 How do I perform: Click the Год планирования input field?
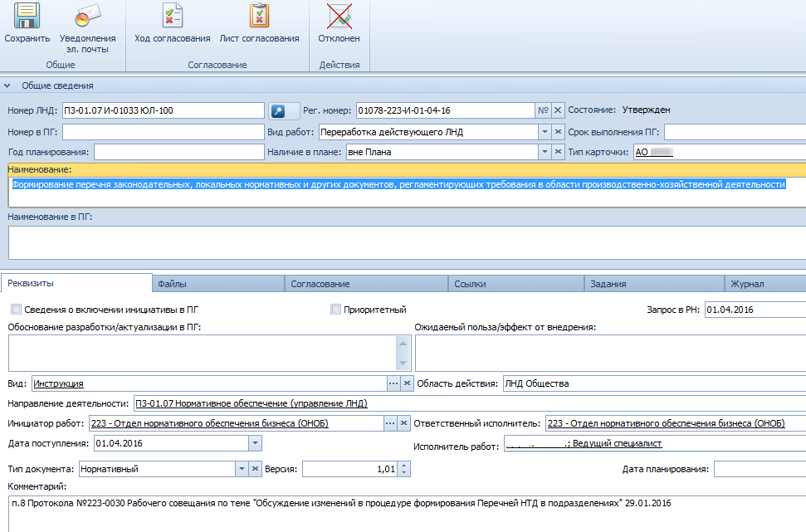(179, 152)
